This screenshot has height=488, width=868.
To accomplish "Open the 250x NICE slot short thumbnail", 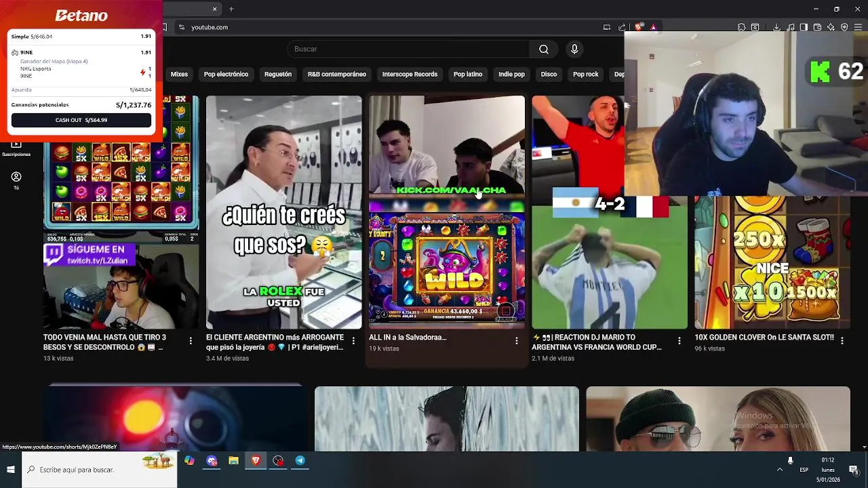I will click(772, 262).
